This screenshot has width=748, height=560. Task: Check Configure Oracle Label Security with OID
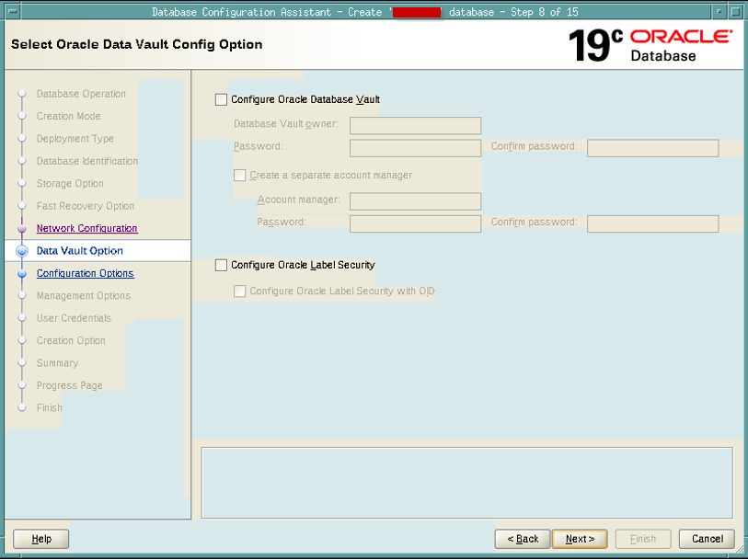pos(239,291)
